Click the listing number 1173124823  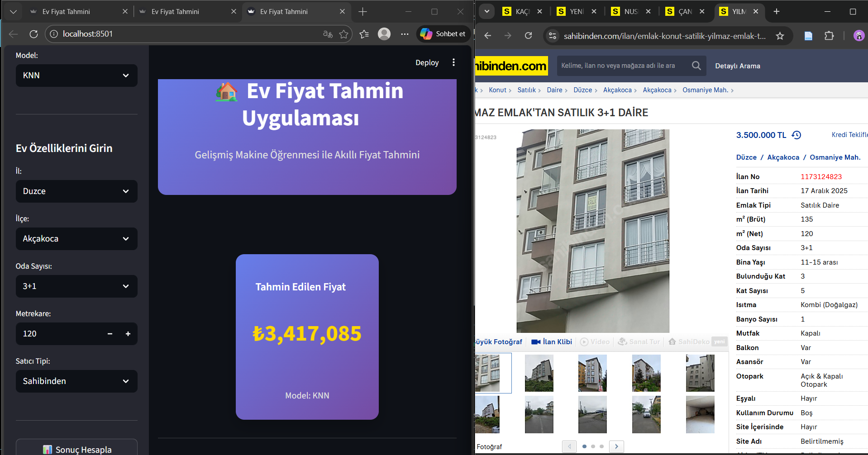[821, 177]
